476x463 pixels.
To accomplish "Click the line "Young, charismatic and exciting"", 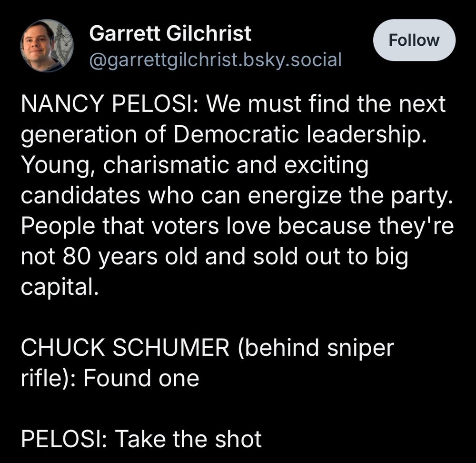I will tap(195, 165).
